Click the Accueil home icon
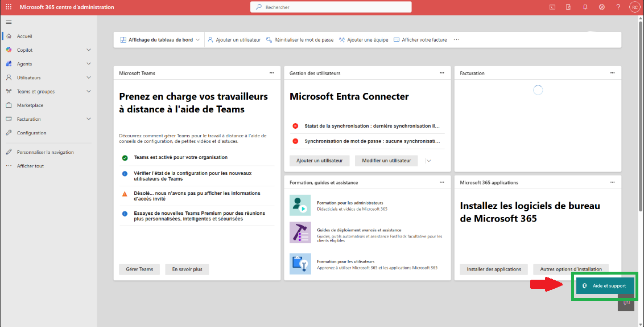 point(9,36)
